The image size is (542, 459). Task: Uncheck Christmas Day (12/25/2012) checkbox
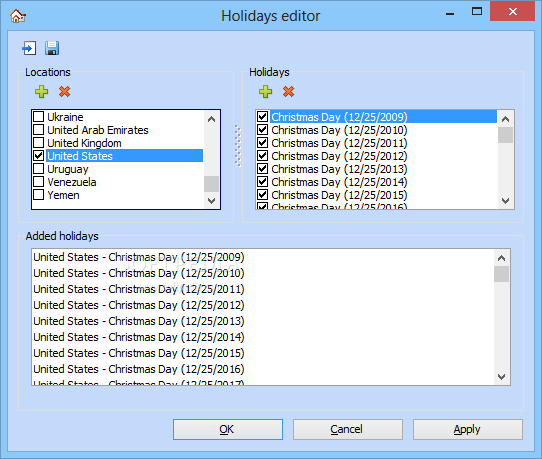[262, 156]
